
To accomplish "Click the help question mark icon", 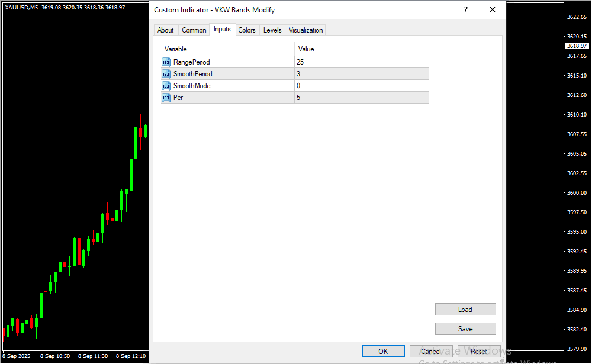I will tap(466, 10).
